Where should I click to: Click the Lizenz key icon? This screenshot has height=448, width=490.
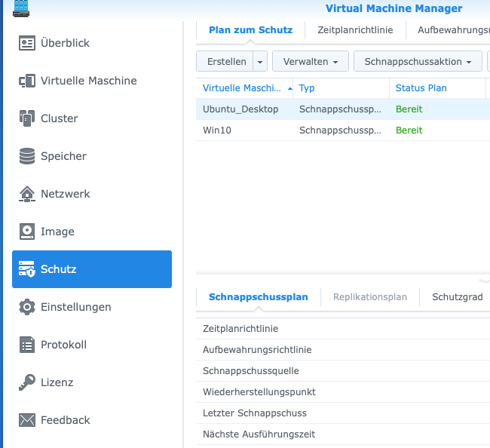pyautogui.click(x=27, y=382)
